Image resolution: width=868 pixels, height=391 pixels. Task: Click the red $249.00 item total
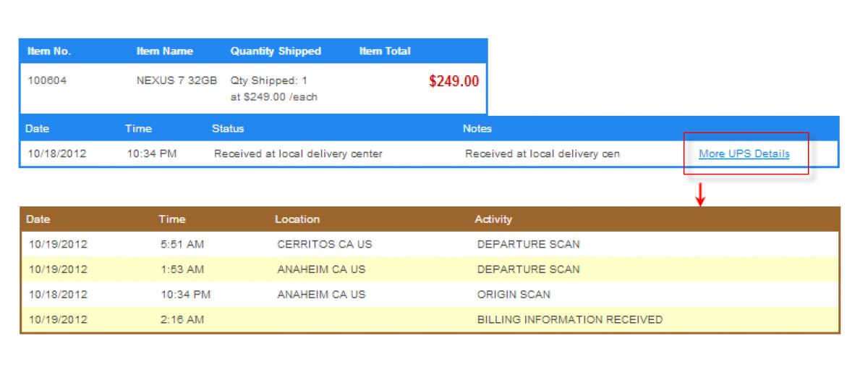[454, 82]
